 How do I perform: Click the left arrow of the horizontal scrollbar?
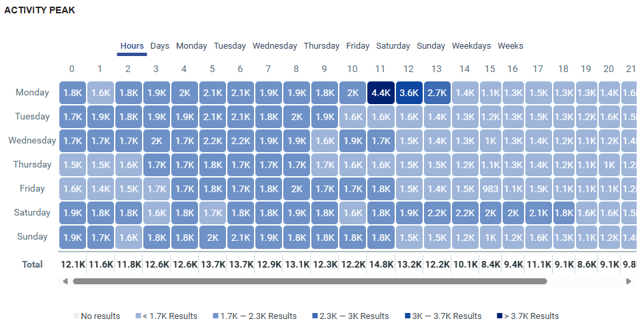pos(65,282)
